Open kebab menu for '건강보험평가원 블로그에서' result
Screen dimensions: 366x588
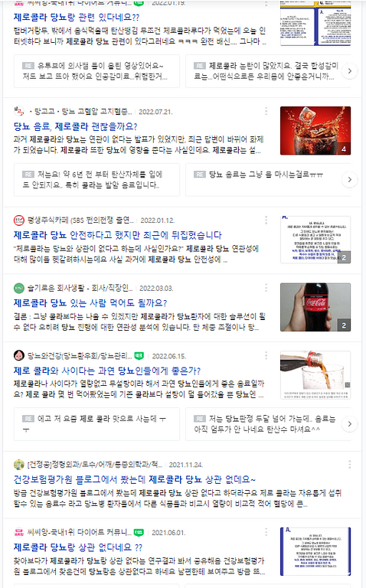click(x=349, y=464)
